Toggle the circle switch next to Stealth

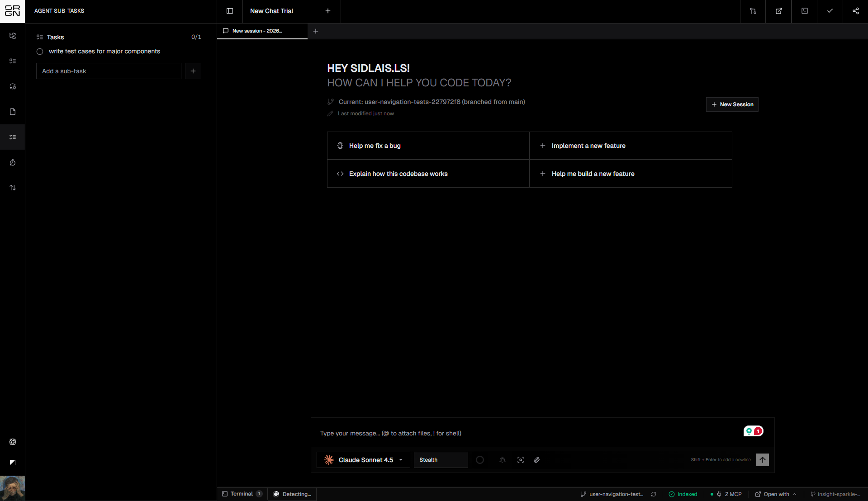click(480, 460)
